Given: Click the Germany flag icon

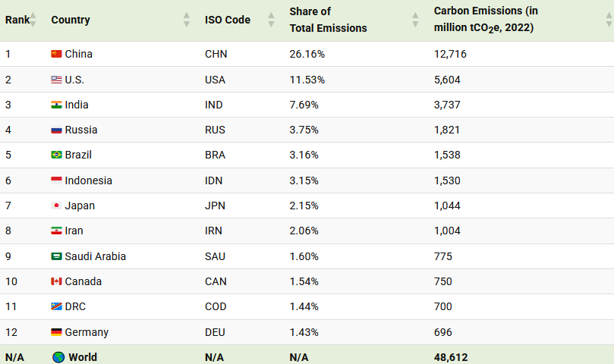Looking at the screenshot, I should click(56, 332).
